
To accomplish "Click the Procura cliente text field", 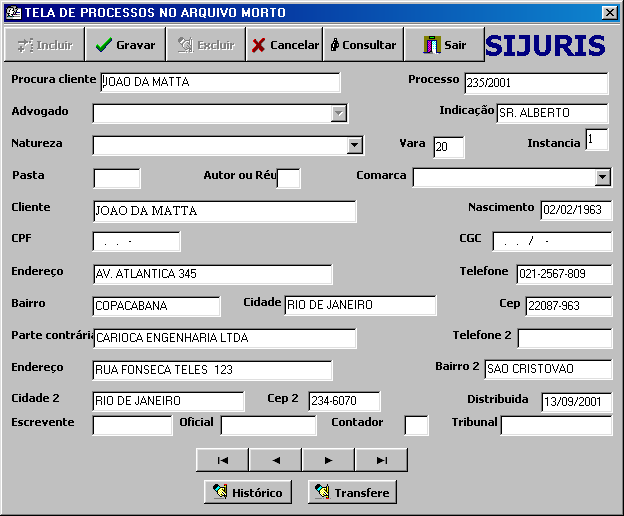I will (x=220, y=82).
